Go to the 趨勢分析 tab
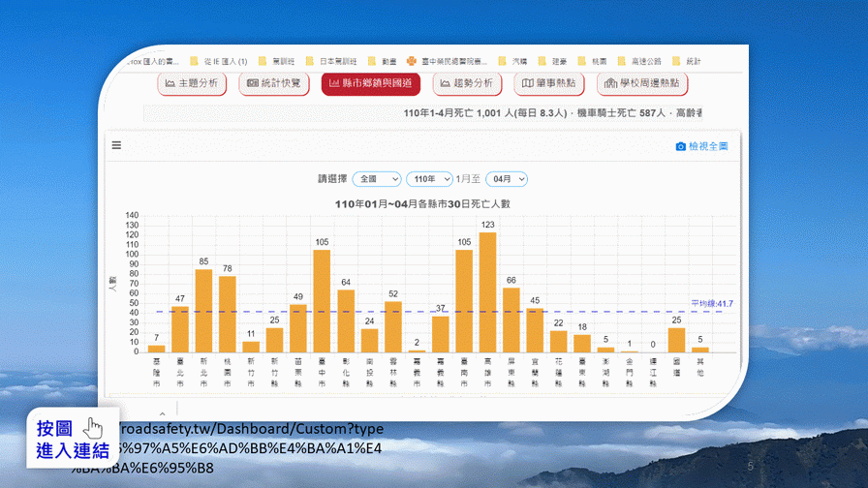 [467, 83]
